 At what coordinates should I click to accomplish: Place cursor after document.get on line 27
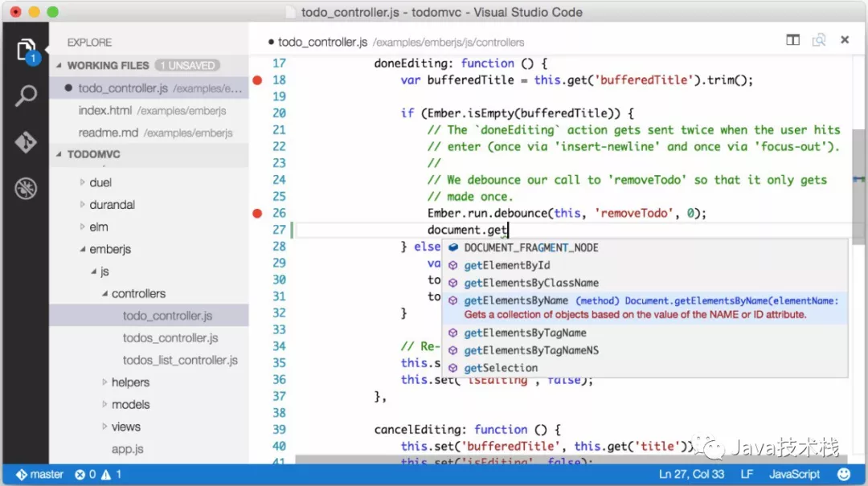pyautogui.click(x=508, y=230)
